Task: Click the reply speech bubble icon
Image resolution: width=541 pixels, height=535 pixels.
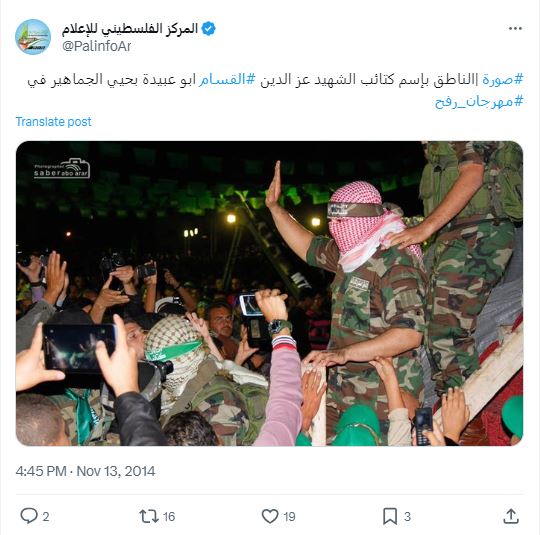Action: pyautogui.click(x=29, y=516)
